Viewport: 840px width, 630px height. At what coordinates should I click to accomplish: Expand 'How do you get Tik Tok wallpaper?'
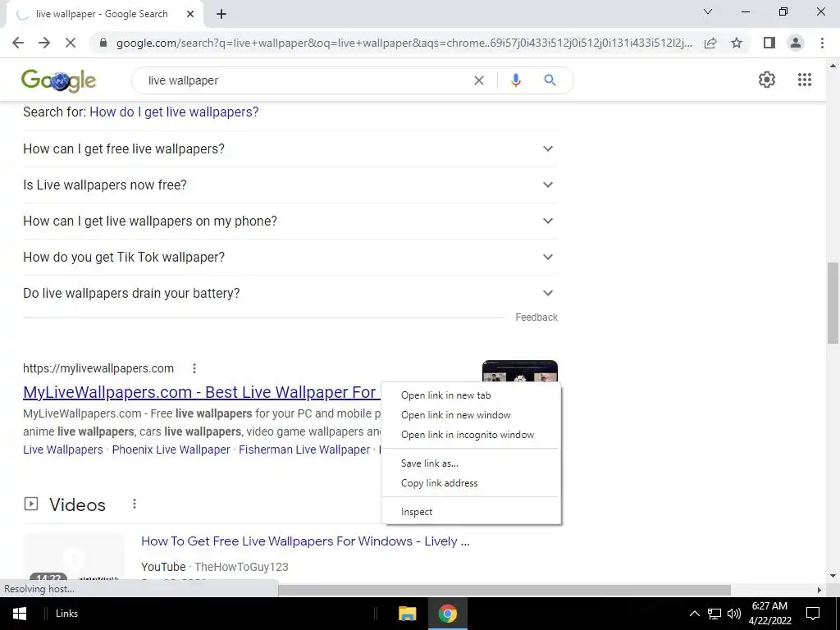click(x=290, y=257)
